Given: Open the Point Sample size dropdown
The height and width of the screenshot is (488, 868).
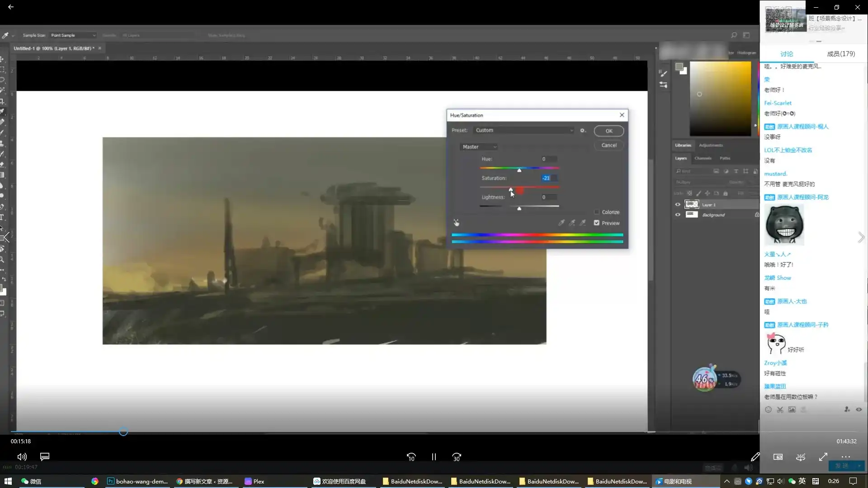Looking at the screenshot, I should point(73,35).
